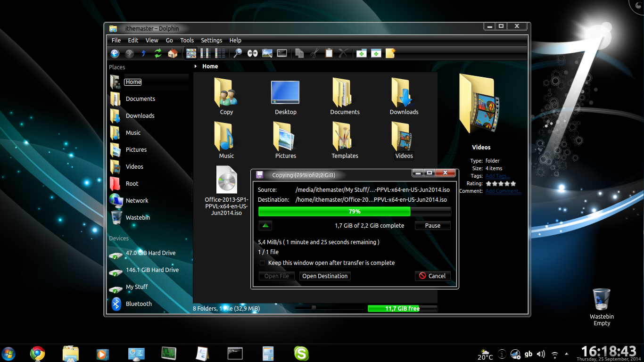Open the terminal panel icon
Image resolution: width=644 pixels, height=362 pixels.
282,53
